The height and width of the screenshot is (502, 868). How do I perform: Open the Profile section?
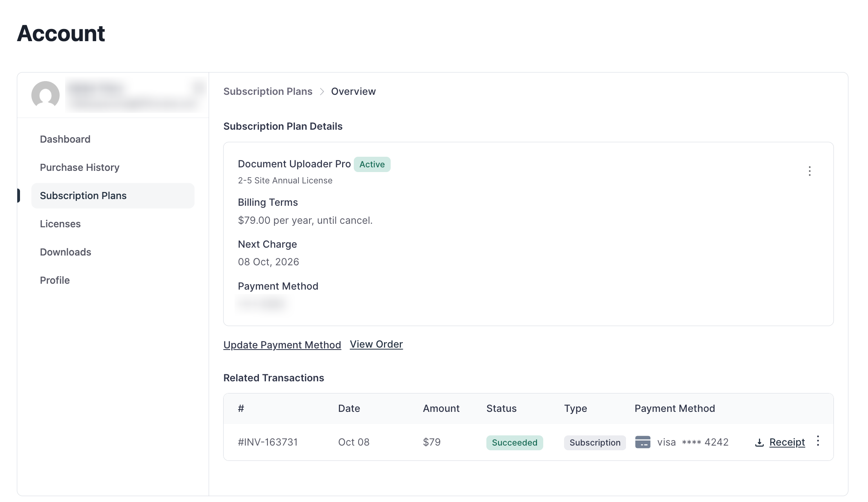(55, 280)
